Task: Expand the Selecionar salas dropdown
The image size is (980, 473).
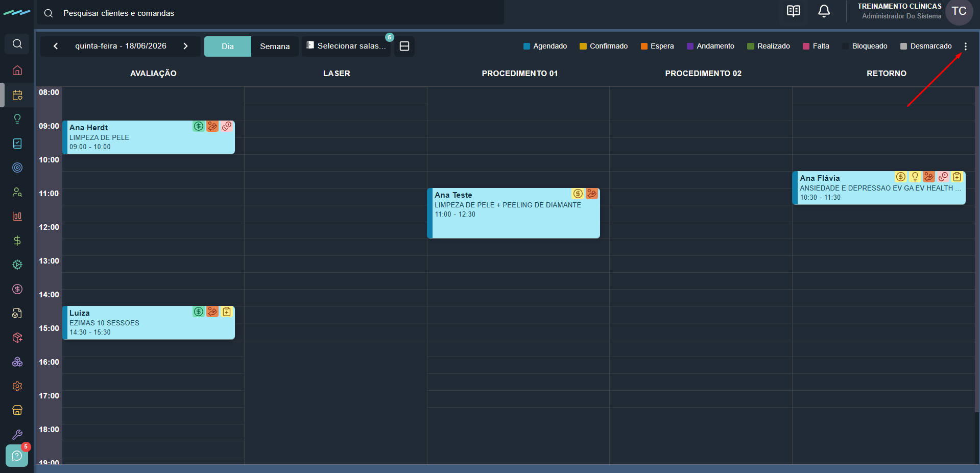Action: click(x=346, y=46)
